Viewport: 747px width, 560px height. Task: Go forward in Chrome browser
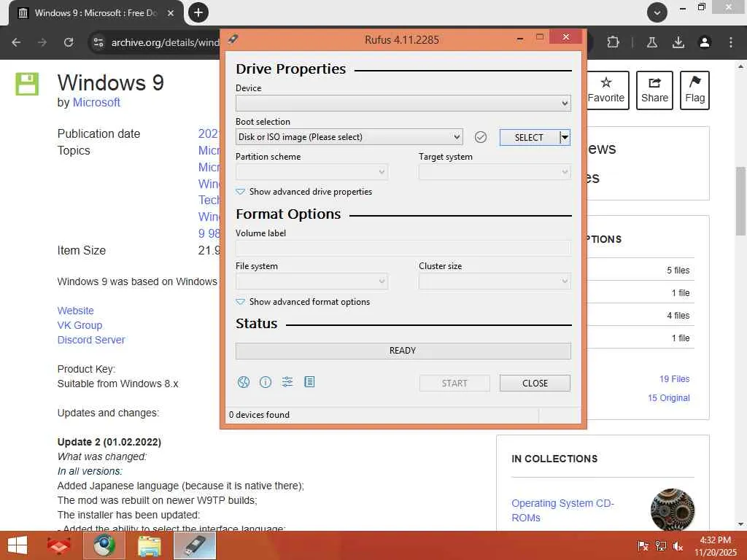click(42, 42)
